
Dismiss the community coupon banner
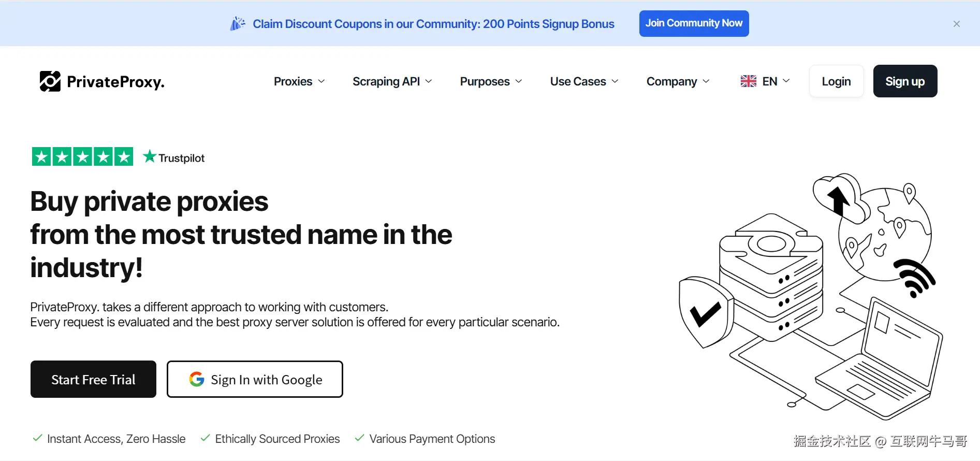[957, 24]
